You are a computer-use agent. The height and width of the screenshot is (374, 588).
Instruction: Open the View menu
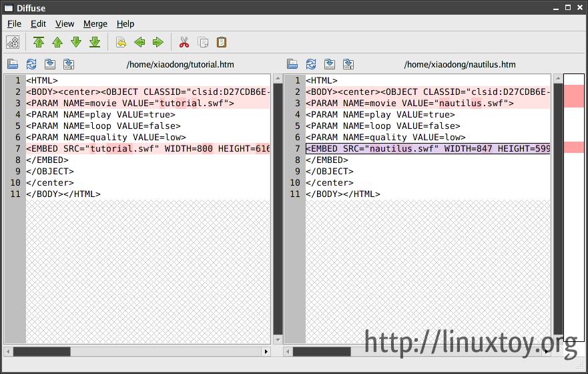[65, 23]
